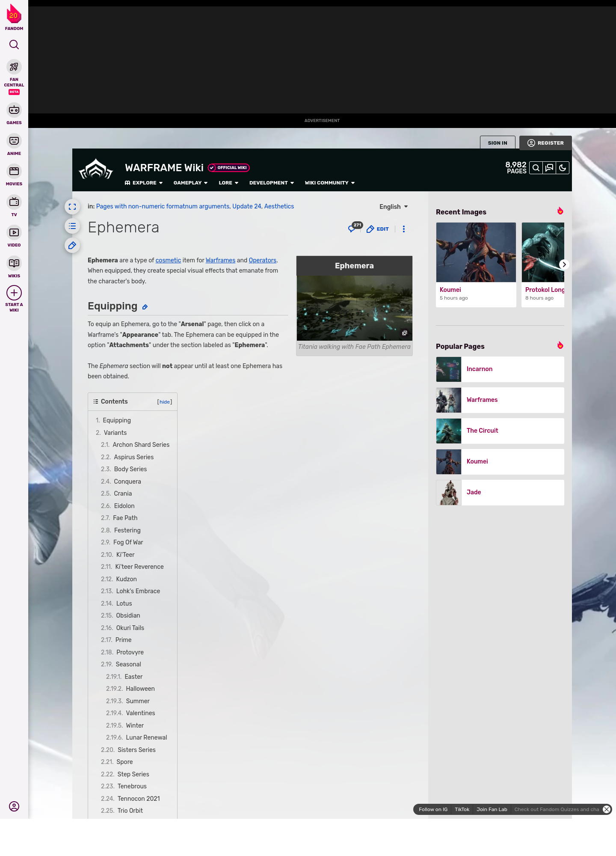Expand the Gameplay menu

[190, 183]
